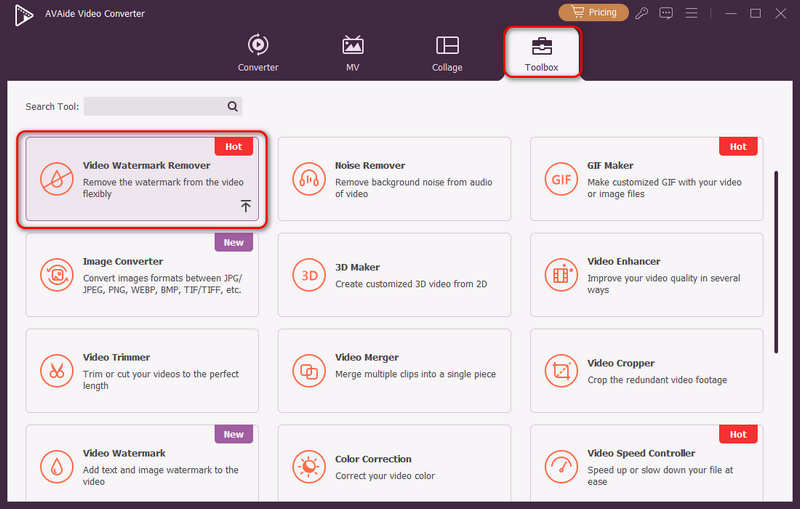Click the Video Merger icon
Image resolution: width=800 pixels, height=509 pixels.
tap(309, 371)
